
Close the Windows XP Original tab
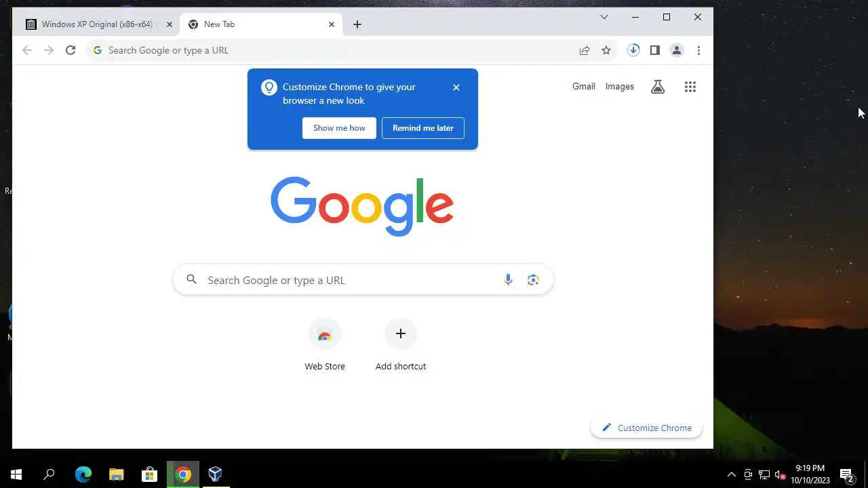click(x=170, y=24)
